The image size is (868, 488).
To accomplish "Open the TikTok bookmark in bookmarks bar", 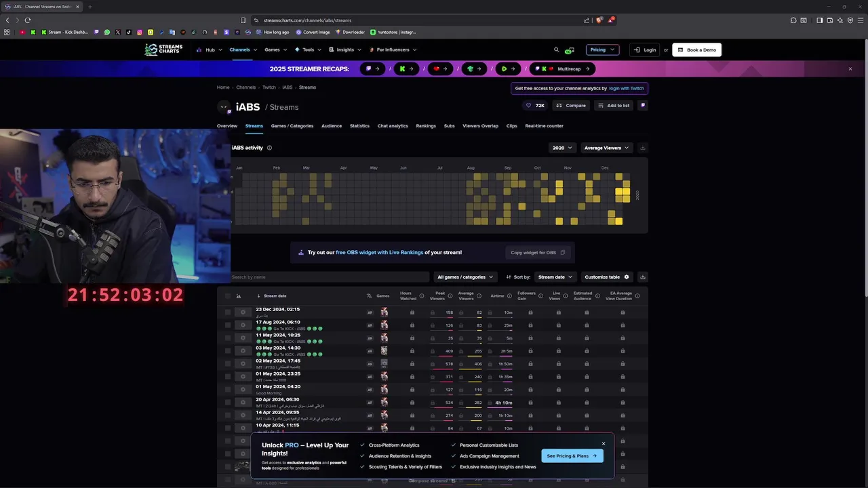I will (129, 32).
